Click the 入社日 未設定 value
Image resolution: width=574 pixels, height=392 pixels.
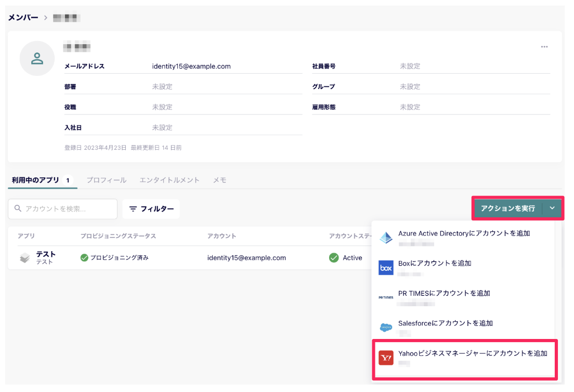[162, 128]
